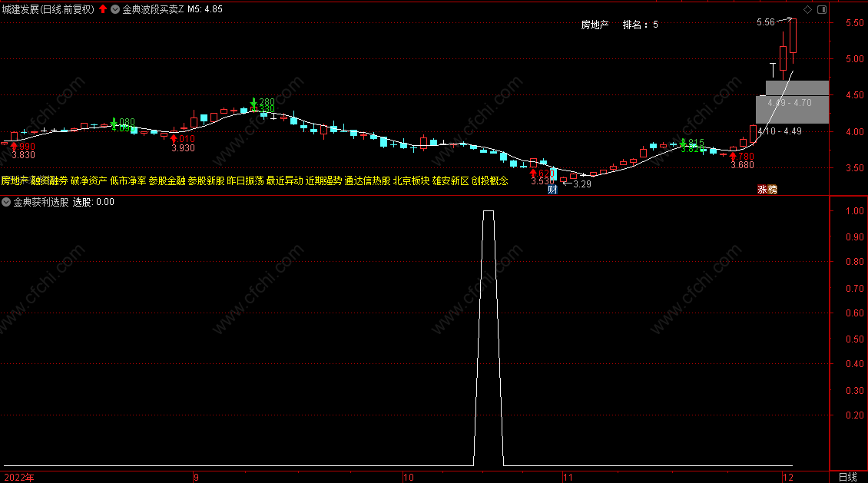Click the red up arrow beside 城建发展 title
Image resolution: width=868 pixels, height=483 pixels.
click(x=103, y=9)
